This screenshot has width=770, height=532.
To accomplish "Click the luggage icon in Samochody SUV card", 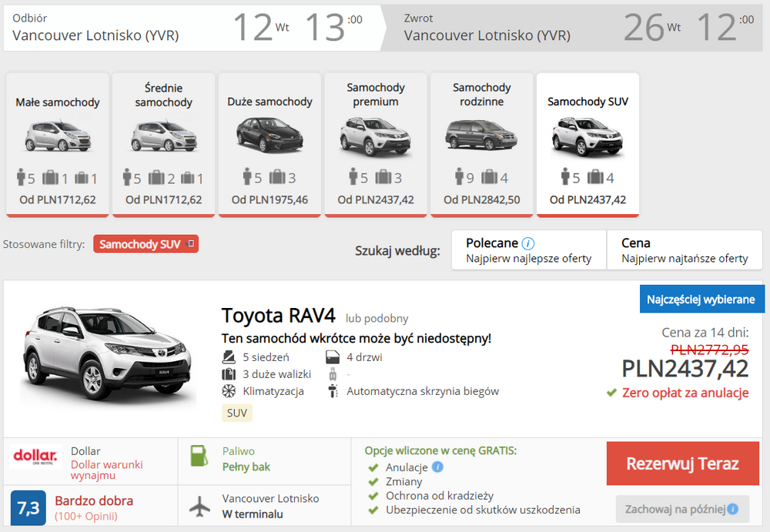I will coord(595,177).
